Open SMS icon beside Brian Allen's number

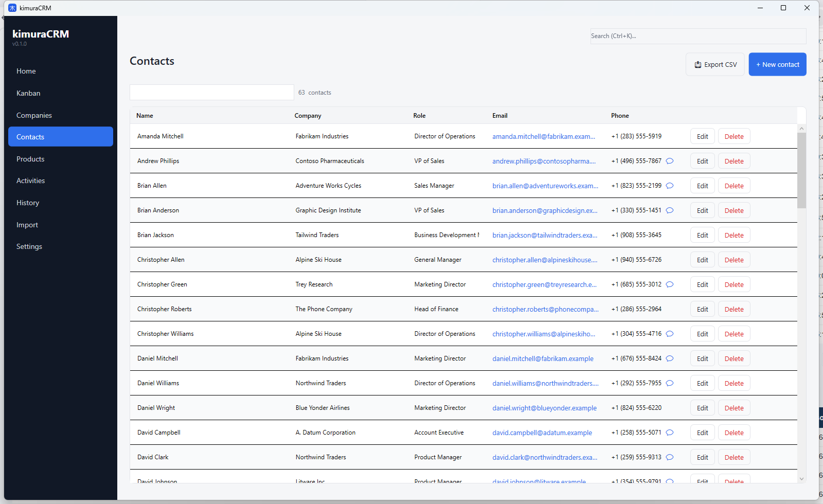(670, 185)
